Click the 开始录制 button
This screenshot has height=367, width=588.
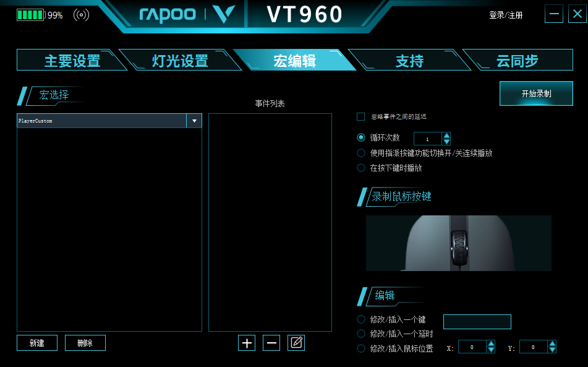(x=536, y=93)
